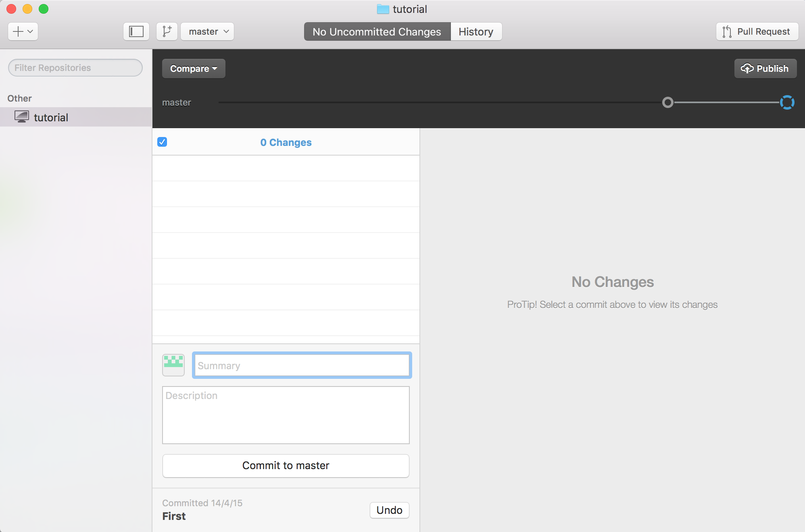The height and width of the screenshot is (532, 805).
Task: Click the plus add repository icon
Action: [x=18, y=31]
